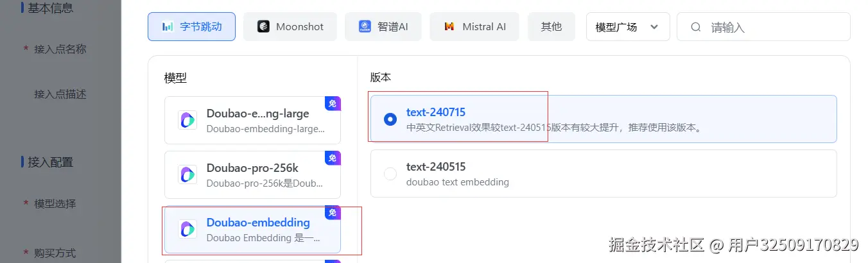The width and height of the screenshot is (868, 263).
Task: Select the text-240715 version radio button
Action: coord(390,119)
